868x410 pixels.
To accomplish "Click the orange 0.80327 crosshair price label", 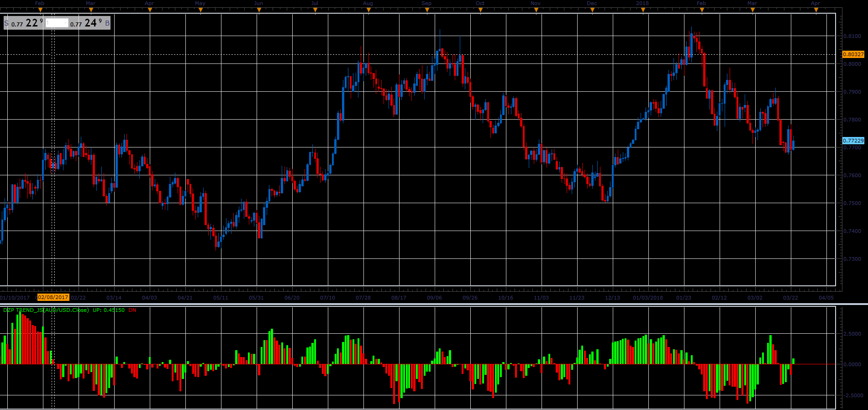I will (853, 54).
